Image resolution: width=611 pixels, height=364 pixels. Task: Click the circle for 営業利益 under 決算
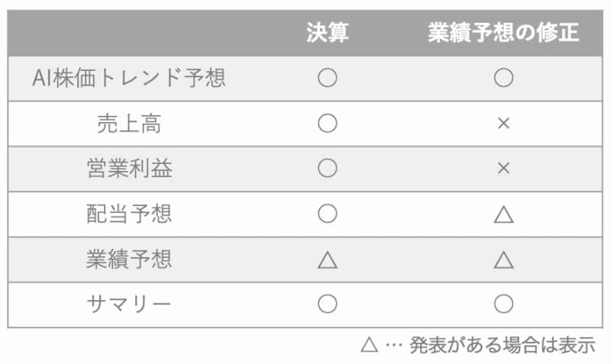327,168
